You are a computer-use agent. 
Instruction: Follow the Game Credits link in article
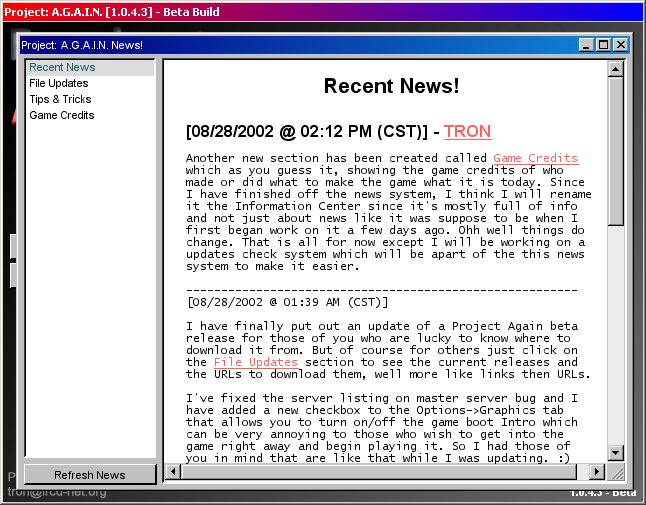pyautogui.click(x=536, y=158)
